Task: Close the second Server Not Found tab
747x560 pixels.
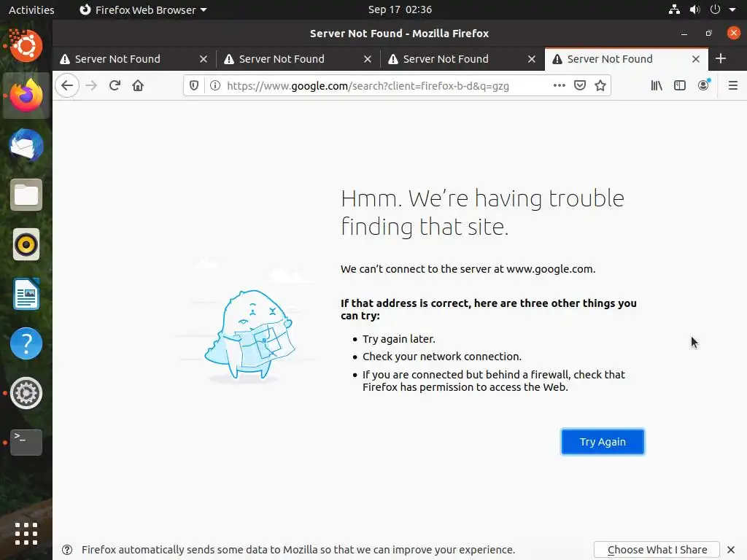Action: [368, 59]
